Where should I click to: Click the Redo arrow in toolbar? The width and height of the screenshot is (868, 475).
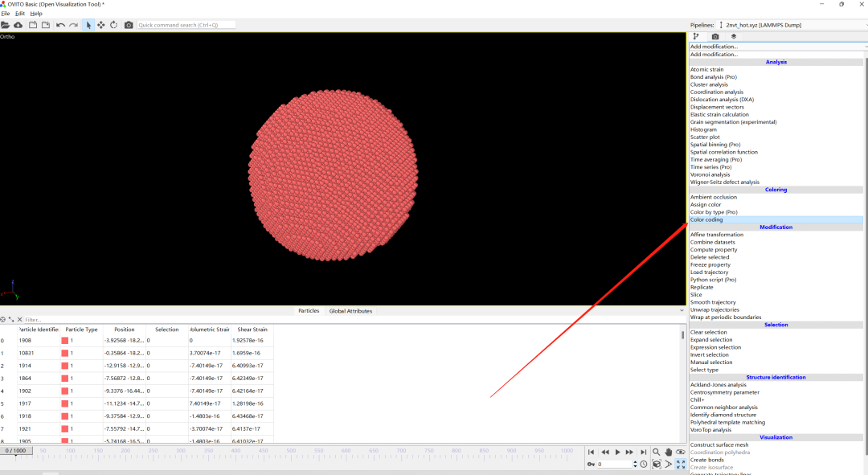(x=73, y=25)
